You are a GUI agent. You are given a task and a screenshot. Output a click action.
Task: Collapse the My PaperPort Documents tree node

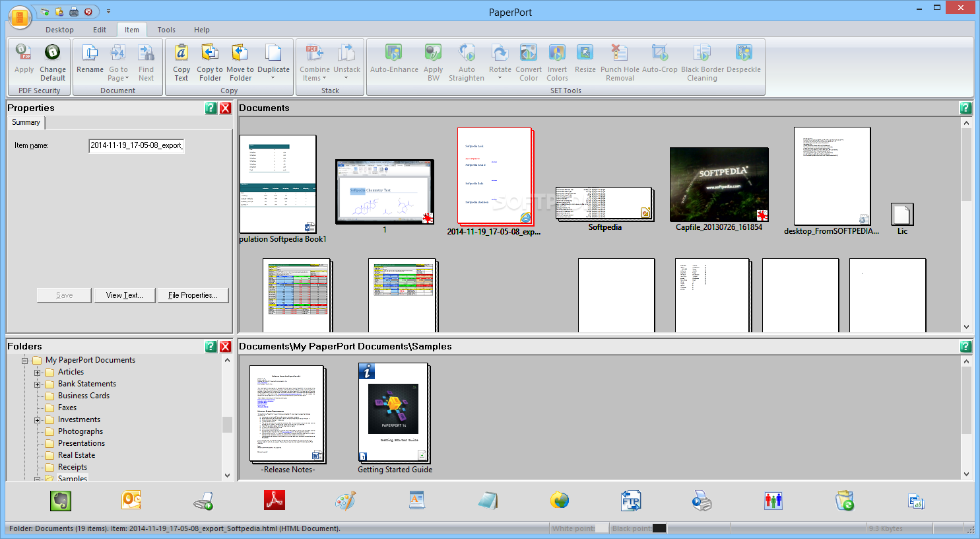point(25,361)
